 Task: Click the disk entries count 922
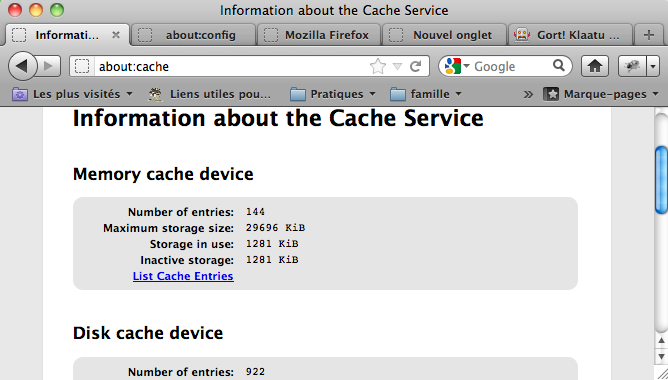pos(255,371)
